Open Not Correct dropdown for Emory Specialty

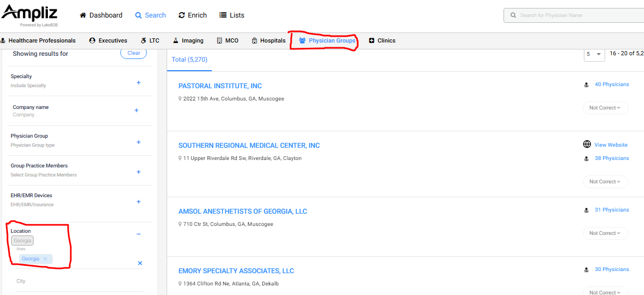tap(606, 292)
